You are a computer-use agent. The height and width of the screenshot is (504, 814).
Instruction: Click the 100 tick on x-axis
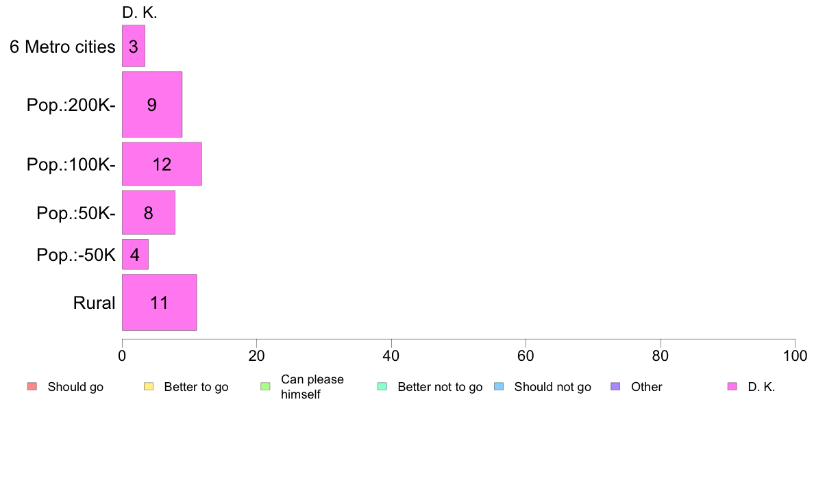click(x=795, y=355)
